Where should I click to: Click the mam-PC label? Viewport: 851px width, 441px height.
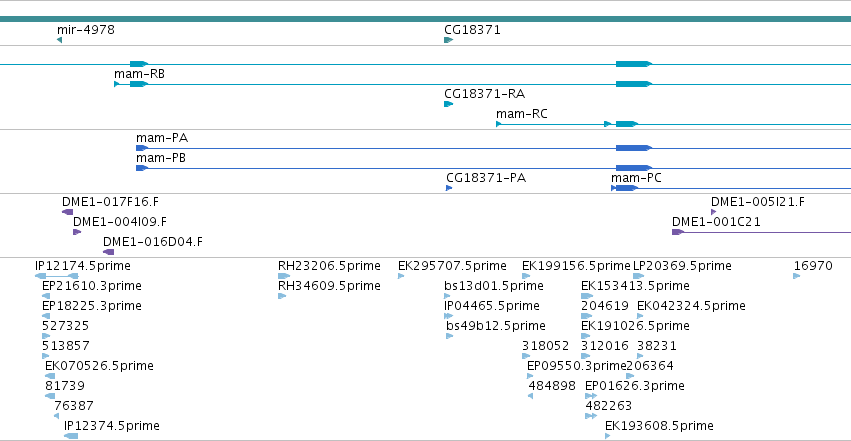pos(636,178)
